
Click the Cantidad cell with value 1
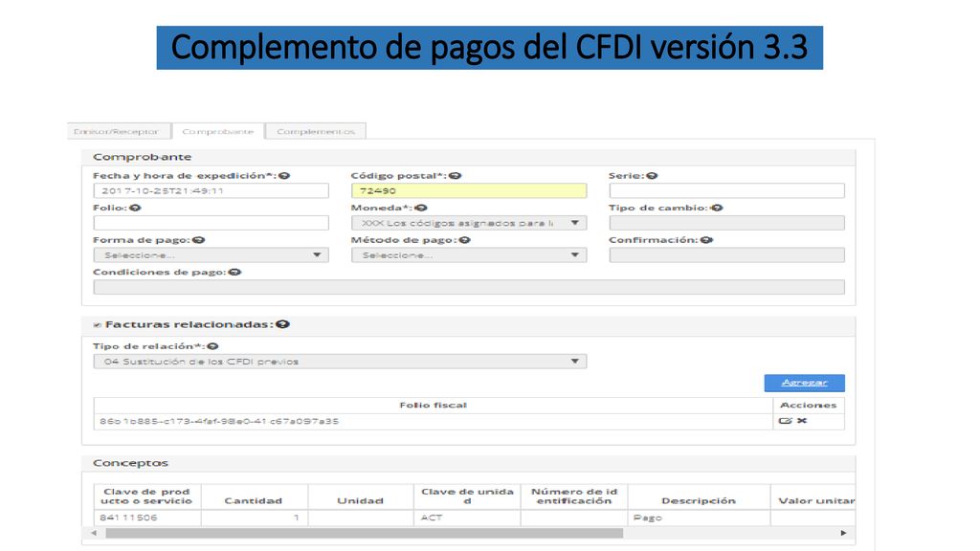coord(254,518)
